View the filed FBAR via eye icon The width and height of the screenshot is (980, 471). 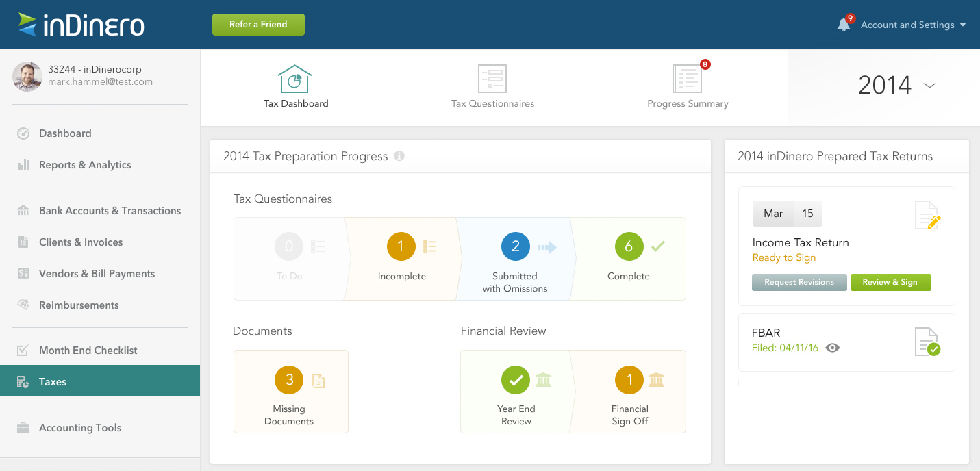point(833,348)
